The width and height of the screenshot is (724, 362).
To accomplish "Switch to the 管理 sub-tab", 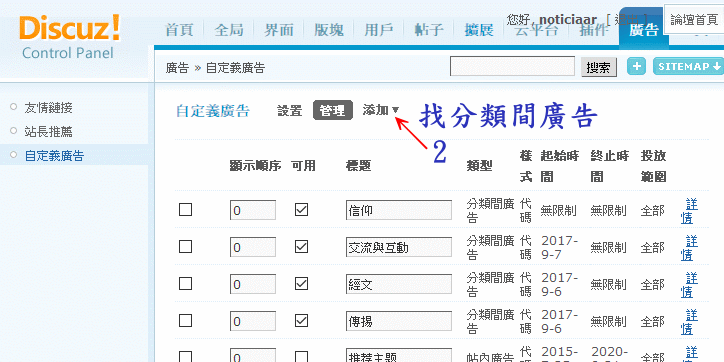I will (332, 110).
